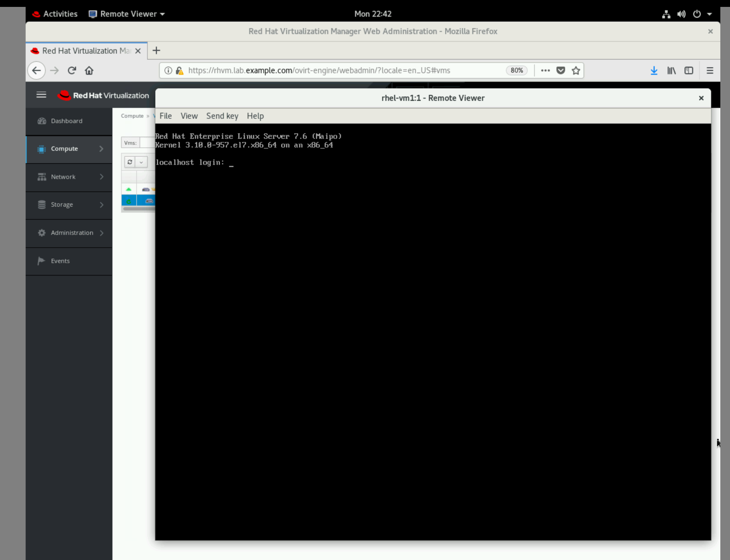The height and width of the screenshot is (560, 730).
Task: Click the Network topology icon in sidebar
Action: 42,177
